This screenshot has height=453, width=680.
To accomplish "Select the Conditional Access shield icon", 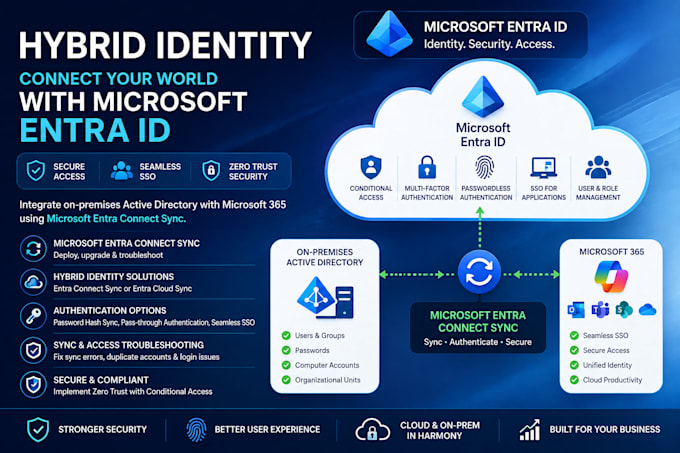I will coord(371,167).
